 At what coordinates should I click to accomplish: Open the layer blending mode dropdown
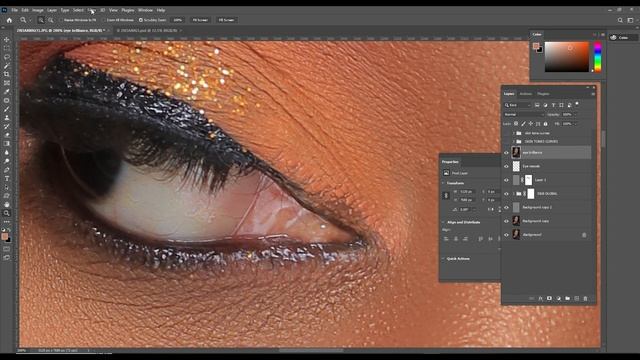524,115
